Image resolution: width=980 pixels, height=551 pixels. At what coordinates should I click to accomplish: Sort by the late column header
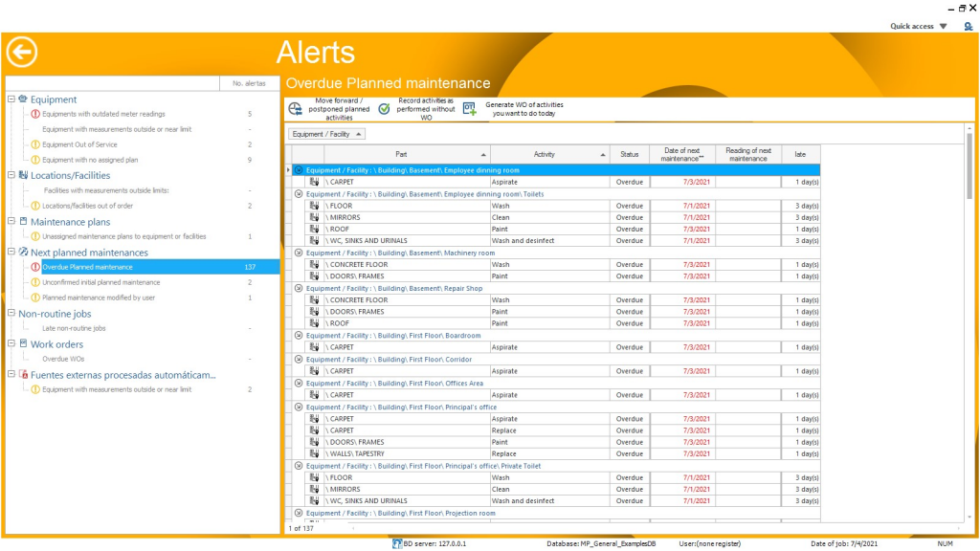click(x=801, y=154)
